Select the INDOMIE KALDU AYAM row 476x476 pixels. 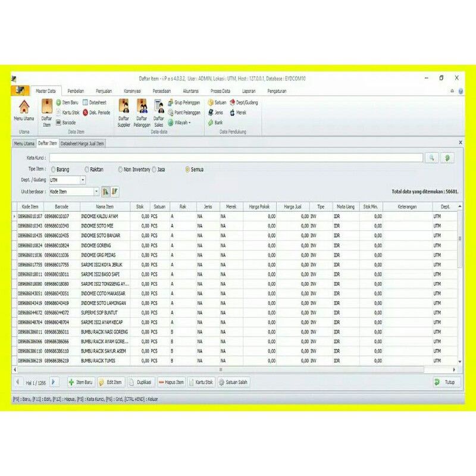pos(237,217)
